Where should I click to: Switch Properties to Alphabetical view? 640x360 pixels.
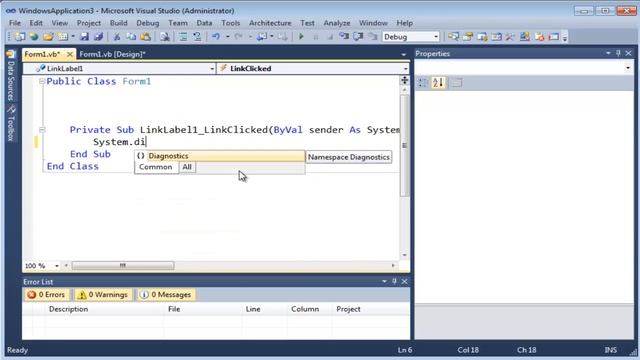[438, 83]
